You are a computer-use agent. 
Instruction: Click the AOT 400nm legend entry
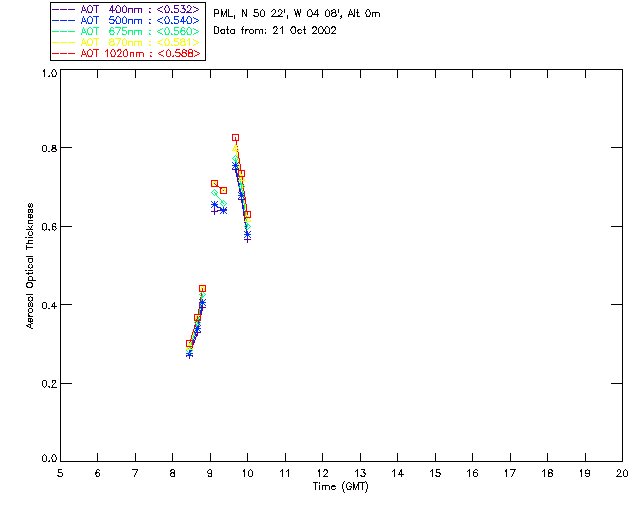click(126, 9)
